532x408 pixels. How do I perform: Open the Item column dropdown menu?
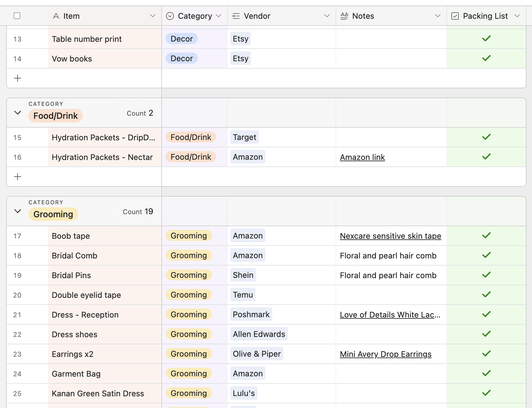[x=152, y=16]
